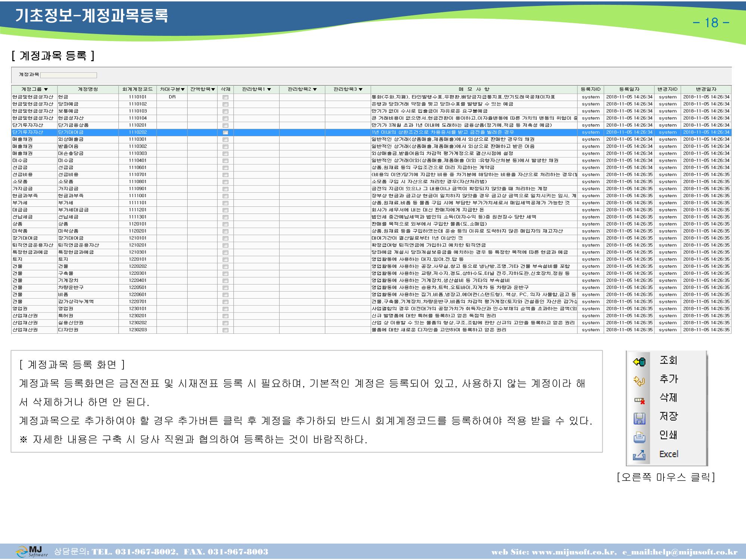Toggle 삭제 checkbox for 현금 row
Viewport: 746px width, 560px height.
(225, 97)
